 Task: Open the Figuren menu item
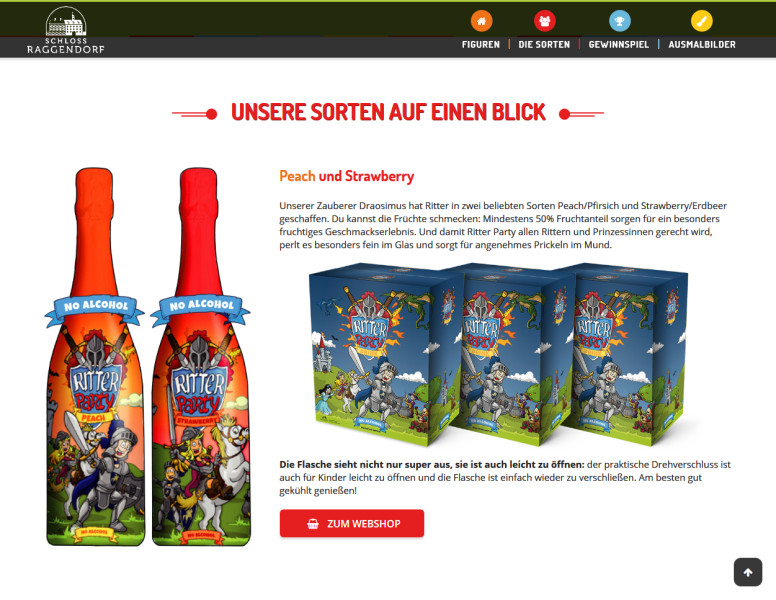[x=481, y=45]
